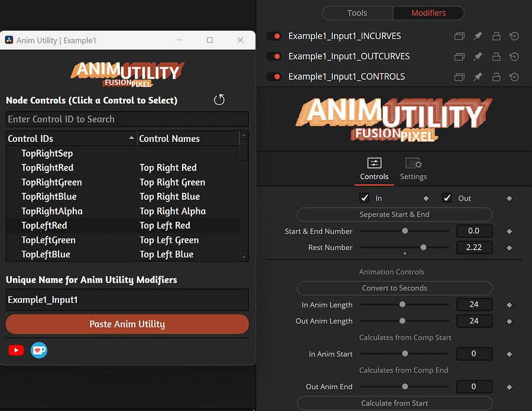Select the TopLeftRed control row
Screen dimensions: 532x411
(x=123, y=225)
